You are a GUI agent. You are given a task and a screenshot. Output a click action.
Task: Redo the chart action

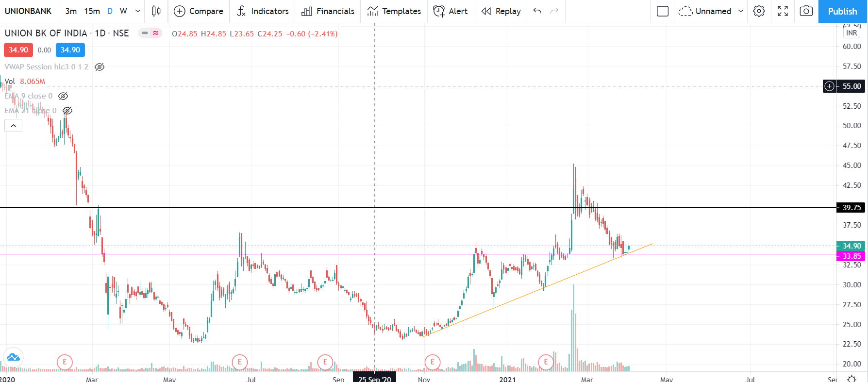554,11
